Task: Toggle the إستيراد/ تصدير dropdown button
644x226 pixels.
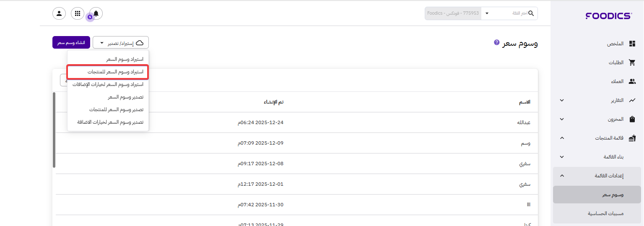Action: 121,43
